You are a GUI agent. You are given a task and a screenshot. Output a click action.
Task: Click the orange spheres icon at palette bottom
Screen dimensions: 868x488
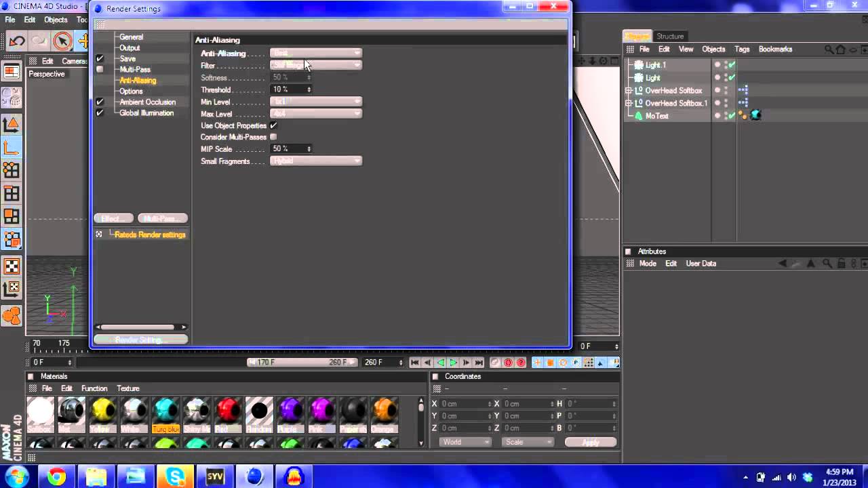(x=12, y=316)
